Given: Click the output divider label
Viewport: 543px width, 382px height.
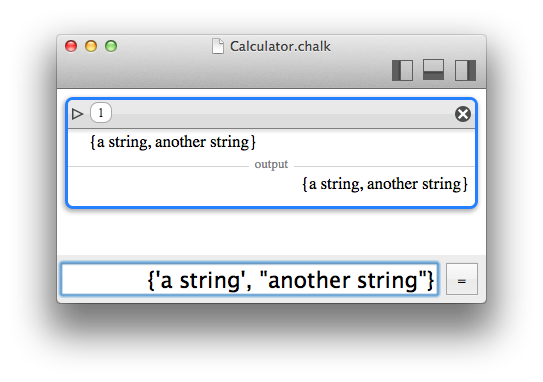Looking at the screenshot, I should (x=271, y=164).
